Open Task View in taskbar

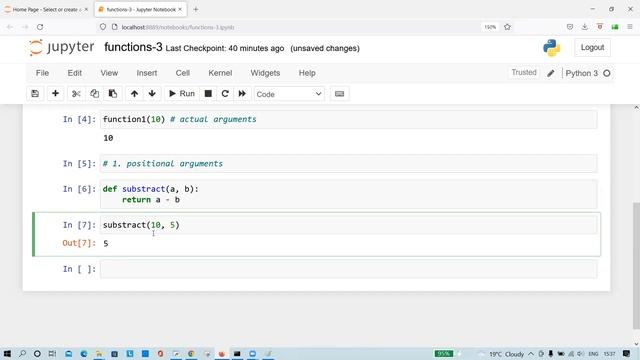click(x=52, y=353)
